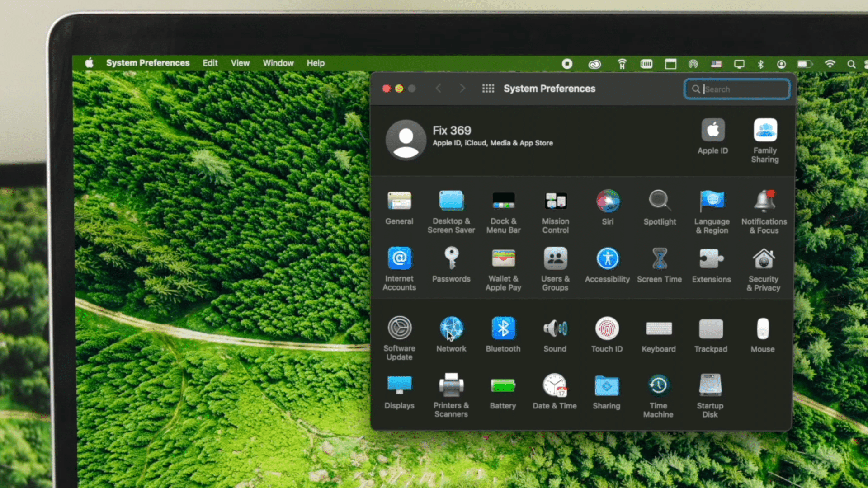
Task: Open the System Preferences menu
Action: point(148,63)
